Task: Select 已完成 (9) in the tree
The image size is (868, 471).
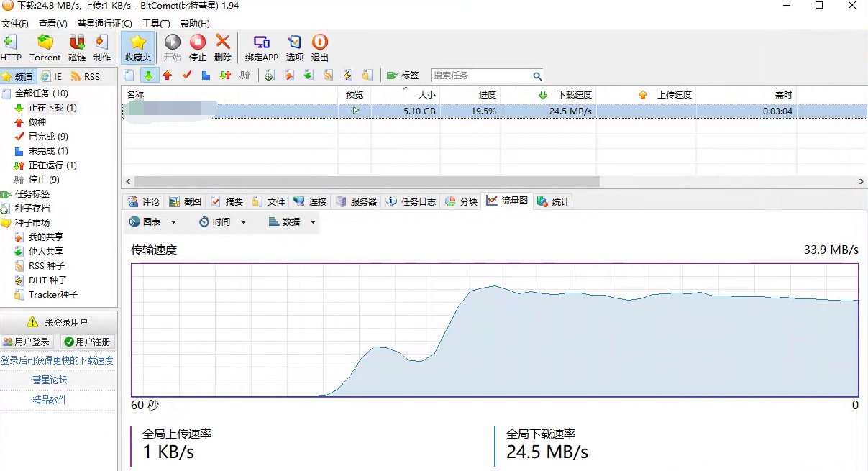Action: (48, 137)
